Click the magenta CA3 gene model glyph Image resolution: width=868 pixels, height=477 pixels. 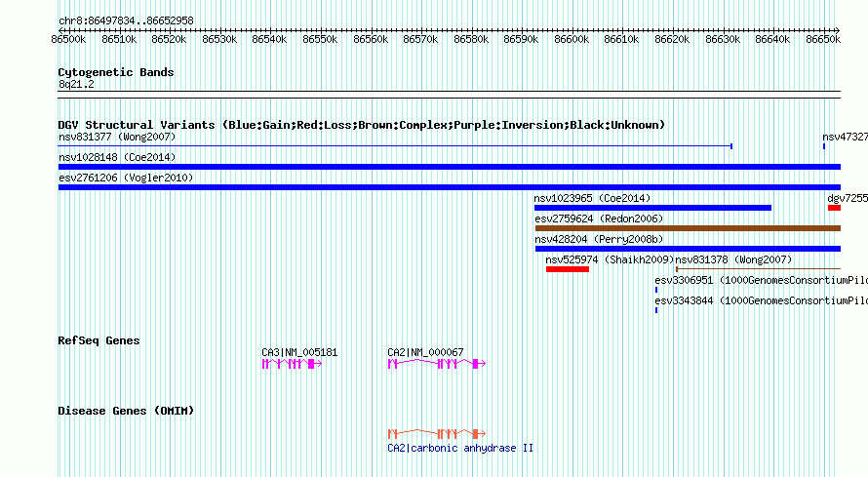[292, 364]
